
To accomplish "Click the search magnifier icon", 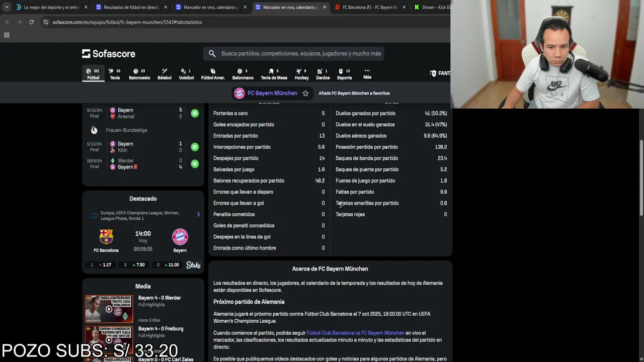I will coord(212,53).
